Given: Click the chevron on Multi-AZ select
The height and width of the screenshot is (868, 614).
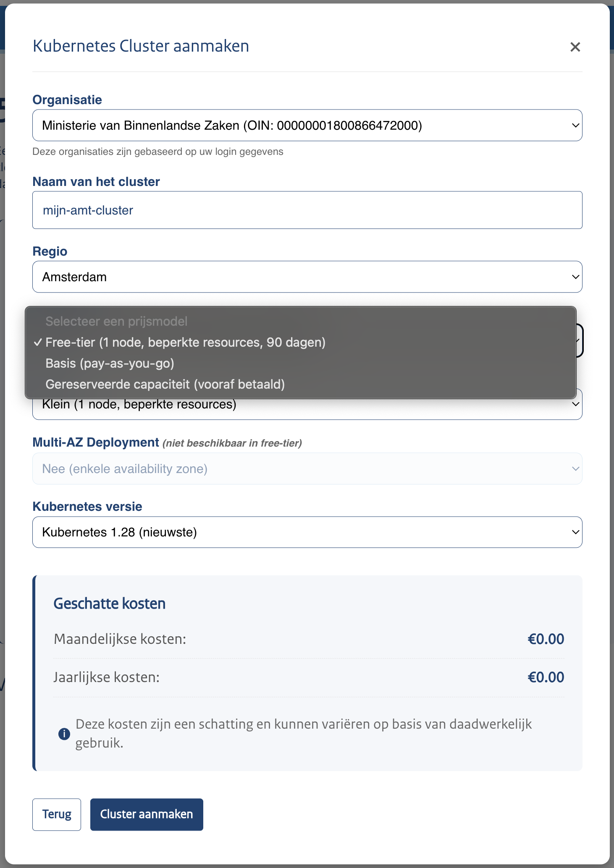Looking at the screenshot, I should (575, 469).
